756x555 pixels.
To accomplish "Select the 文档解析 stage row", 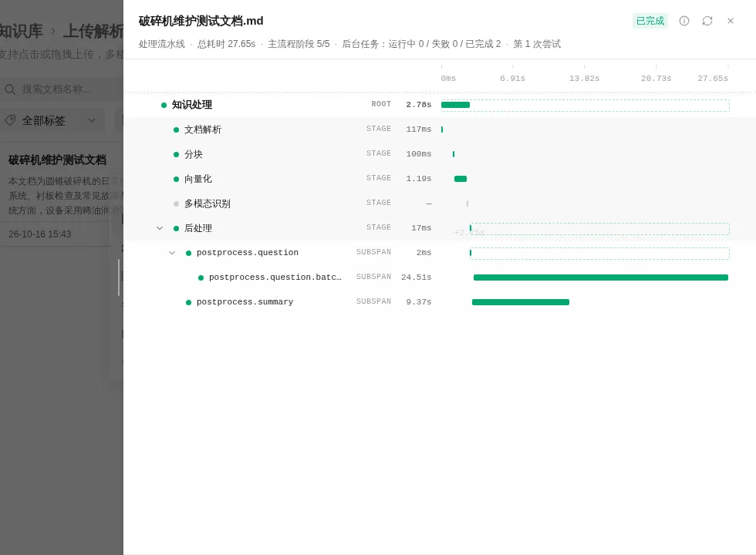I will 440,129.
